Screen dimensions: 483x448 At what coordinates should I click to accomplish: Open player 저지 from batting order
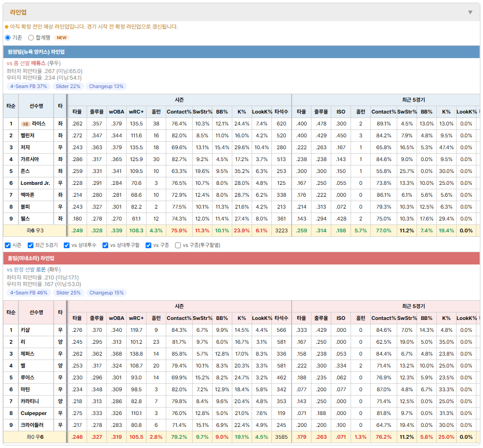tap(25, 147)
